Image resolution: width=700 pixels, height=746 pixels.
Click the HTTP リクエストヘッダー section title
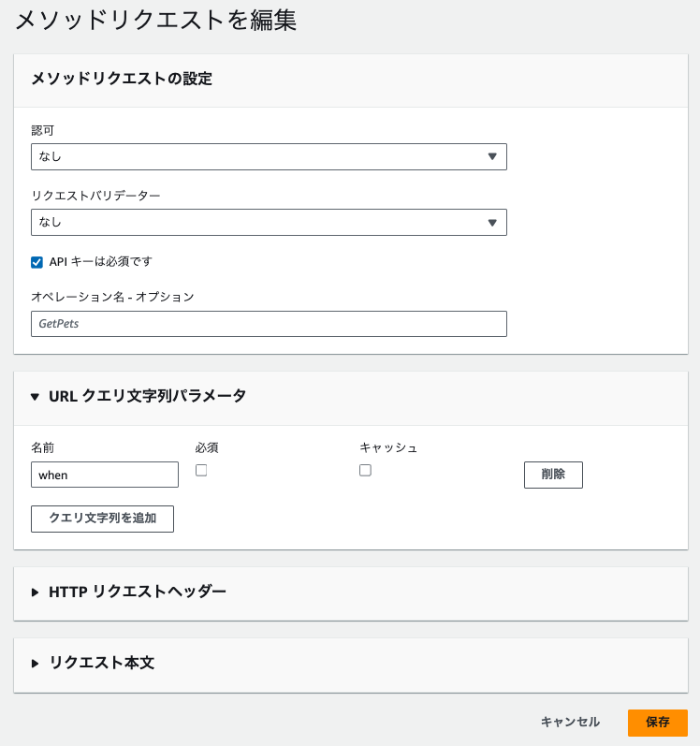click(x=137, y=592)
